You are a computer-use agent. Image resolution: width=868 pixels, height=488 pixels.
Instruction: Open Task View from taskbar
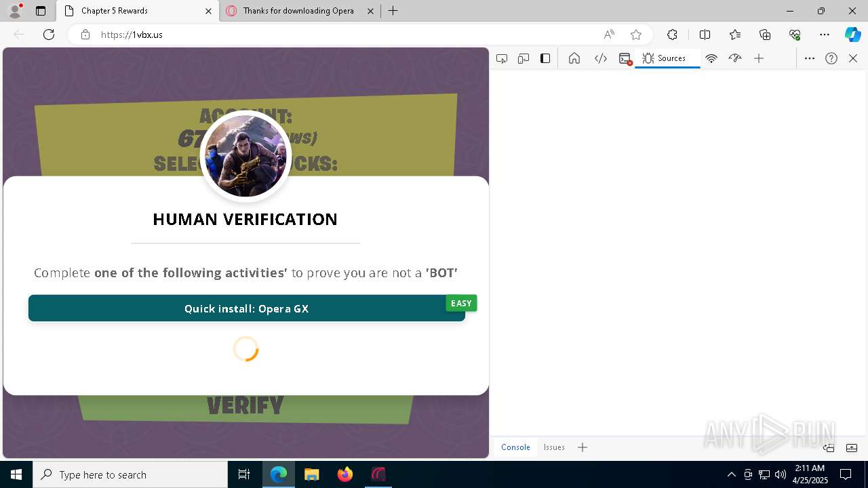244,474
